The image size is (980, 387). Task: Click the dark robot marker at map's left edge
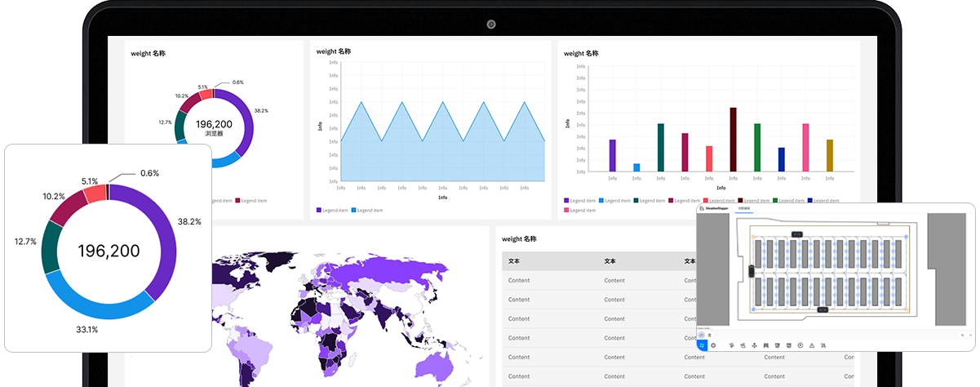[x=750, y=271]
